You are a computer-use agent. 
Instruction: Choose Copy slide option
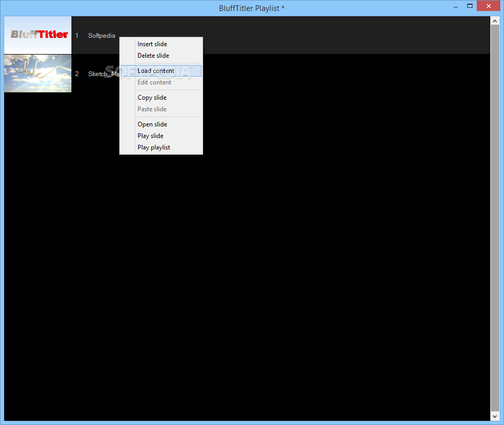pos(161,98)
